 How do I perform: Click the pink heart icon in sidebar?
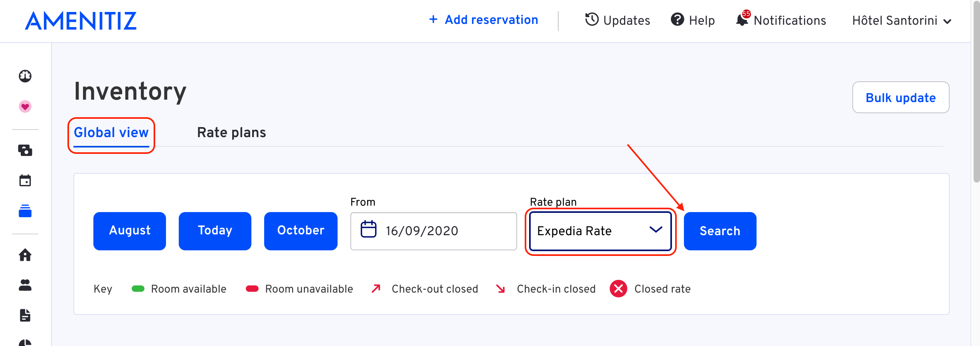[25, 106]
